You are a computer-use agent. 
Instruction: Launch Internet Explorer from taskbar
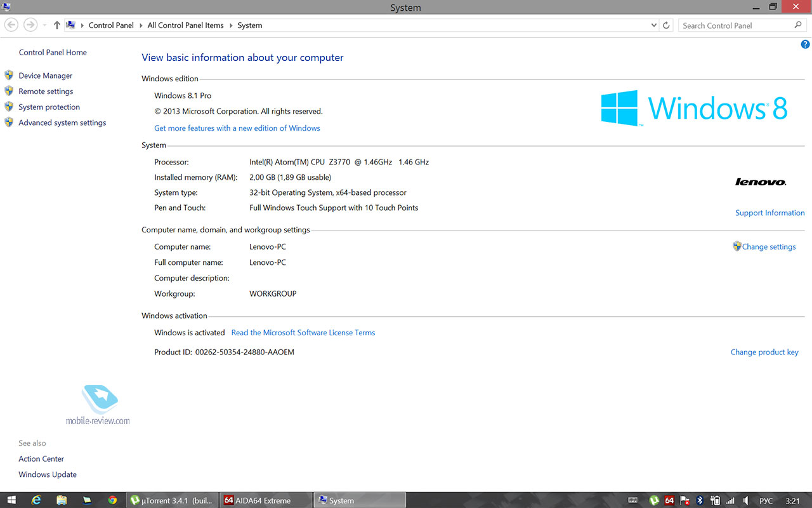[x=36, y=500]
